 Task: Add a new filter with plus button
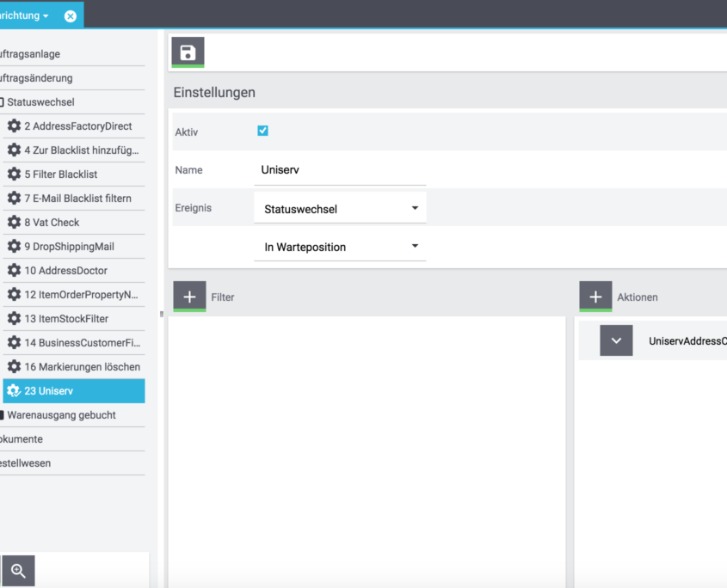pyautogui.click(x=189, y=297)
